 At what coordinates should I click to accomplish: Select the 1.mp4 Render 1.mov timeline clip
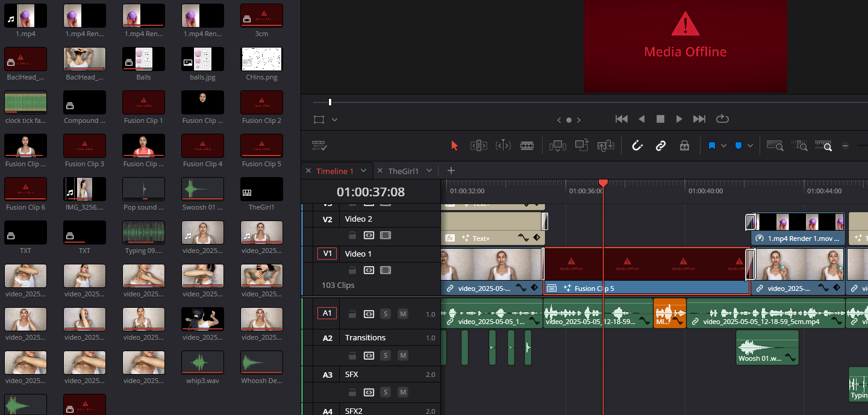[799, 229]
